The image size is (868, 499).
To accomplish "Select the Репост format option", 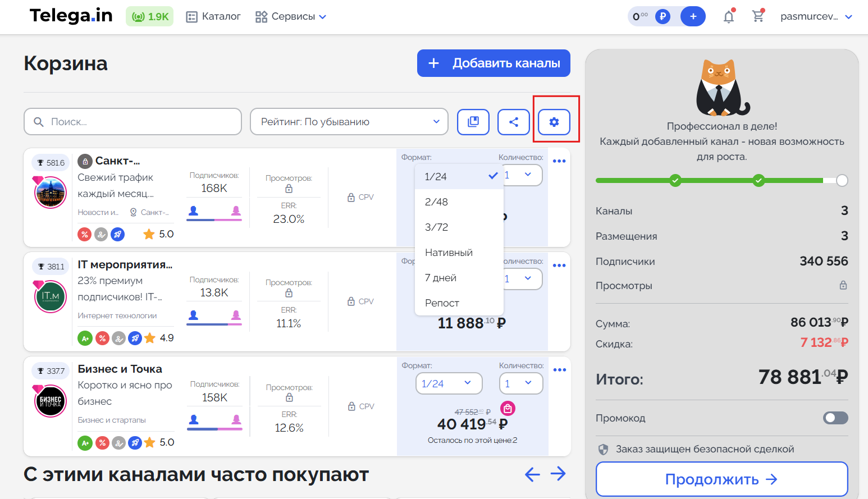I will (x=442, y=303).
